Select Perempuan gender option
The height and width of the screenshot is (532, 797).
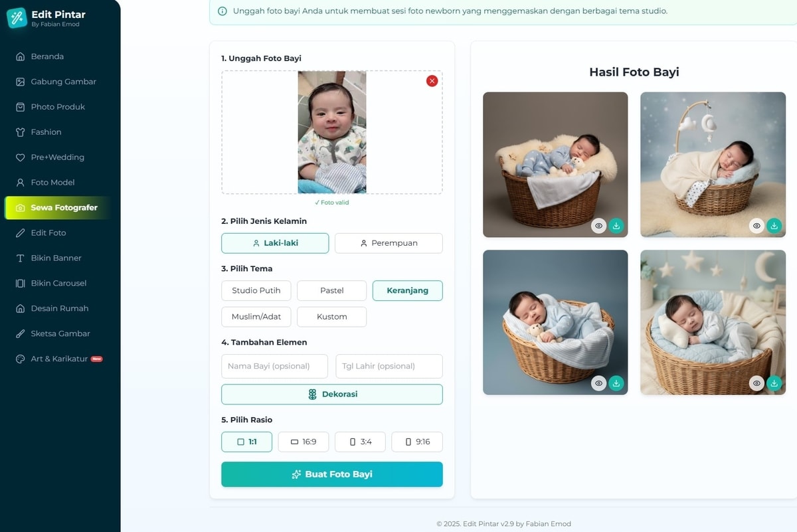pyautogui.click(x=389, y=243)
